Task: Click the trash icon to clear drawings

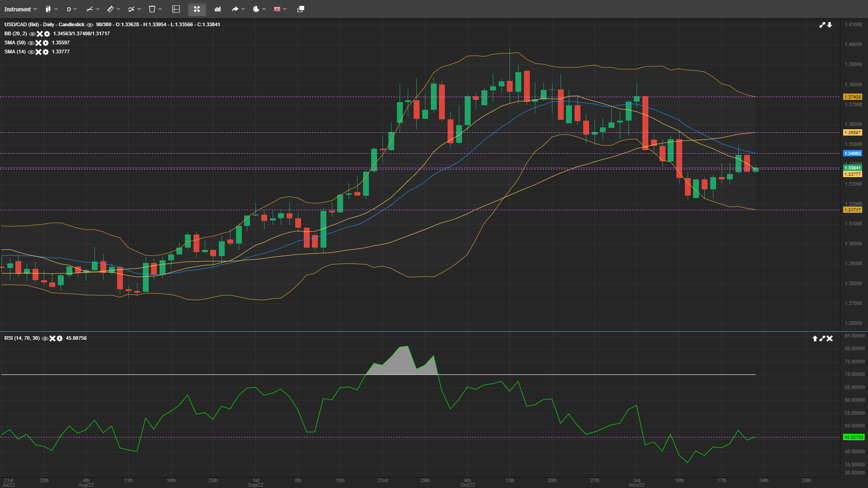Action: [152, 9]
